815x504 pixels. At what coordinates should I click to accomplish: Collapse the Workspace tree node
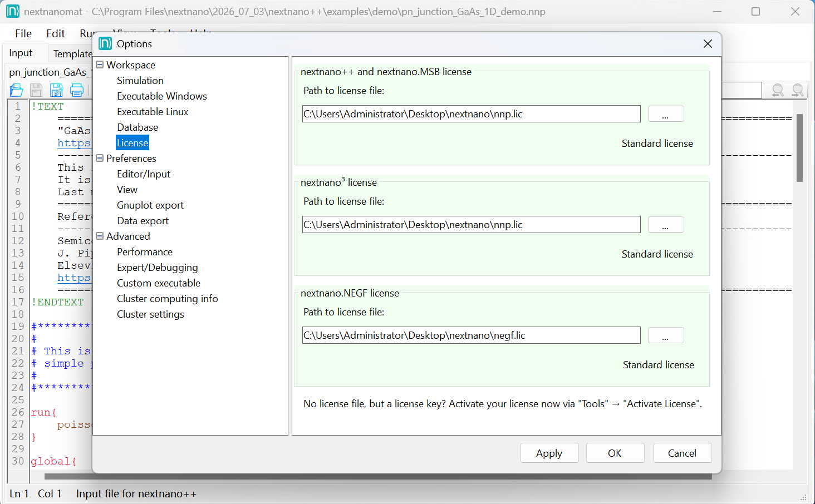(x=100, y=65)
